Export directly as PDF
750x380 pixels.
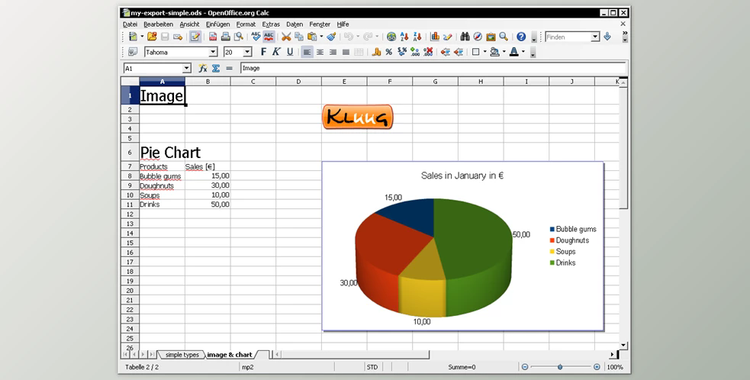(213, 36)
